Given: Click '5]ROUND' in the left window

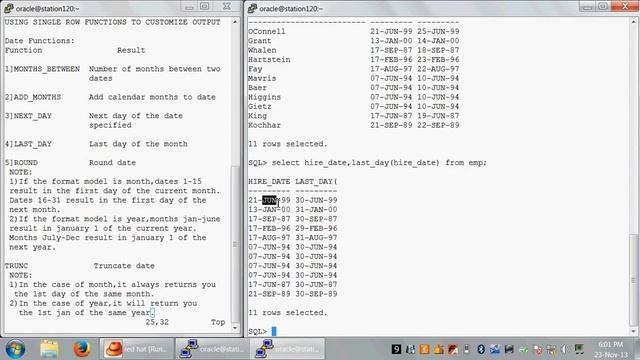Looking at the screenshot, I should point(21,162).
